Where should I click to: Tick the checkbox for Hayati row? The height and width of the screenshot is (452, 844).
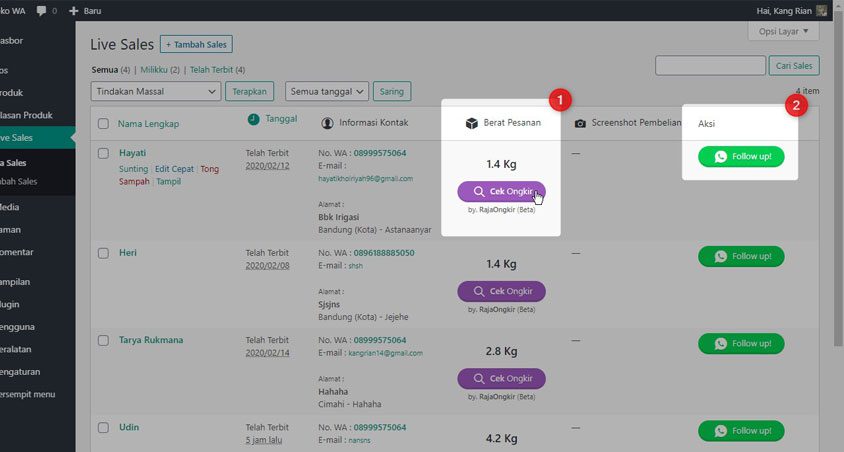click(103, 153)
